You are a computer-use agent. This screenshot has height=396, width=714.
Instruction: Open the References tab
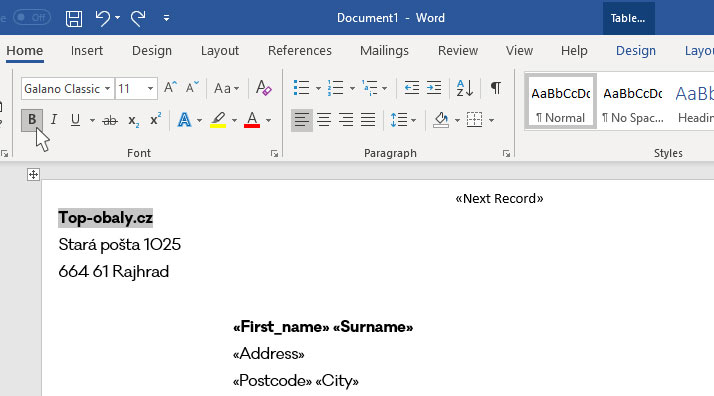[300, 51]
